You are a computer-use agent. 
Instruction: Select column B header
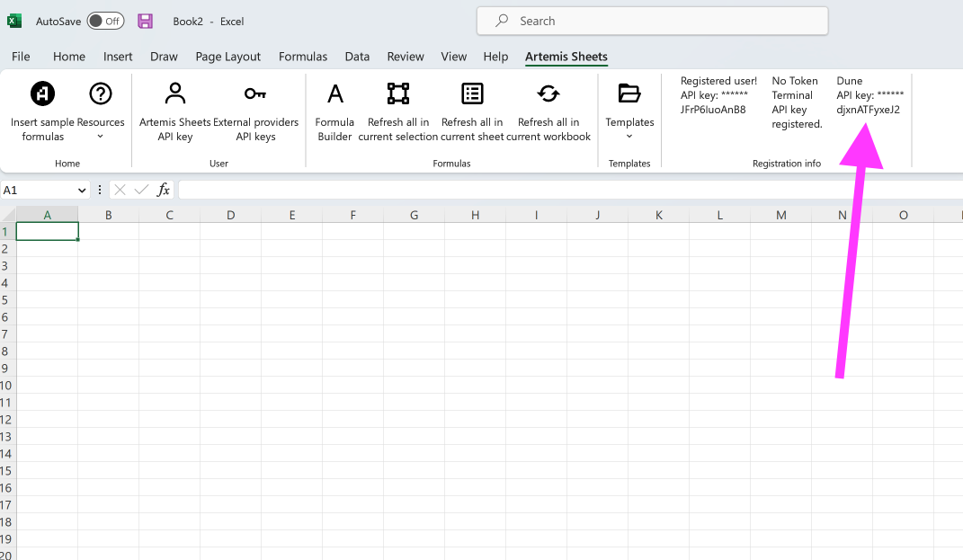[x=108, y=215]
